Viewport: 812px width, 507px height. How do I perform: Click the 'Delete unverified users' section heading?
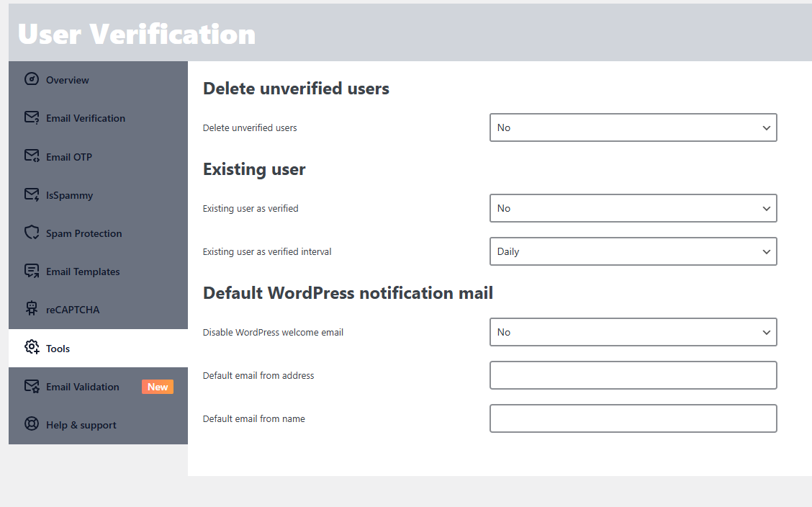(296, 89)
